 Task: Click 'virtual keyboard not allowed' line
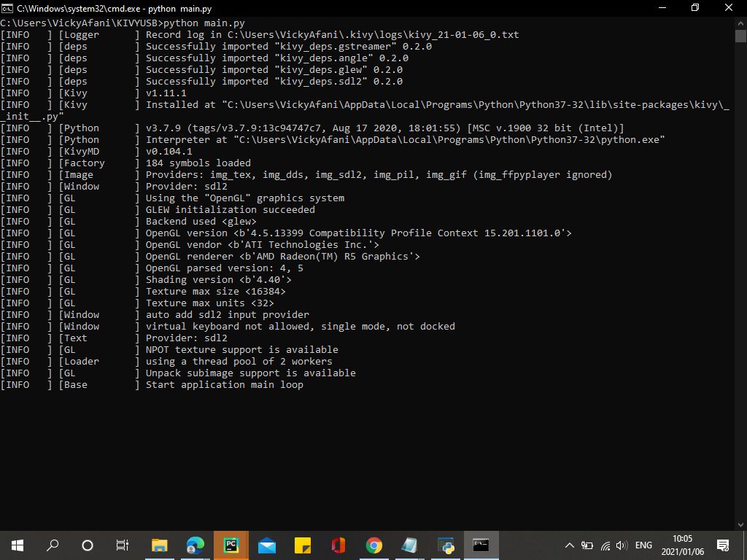click(228, 326)
